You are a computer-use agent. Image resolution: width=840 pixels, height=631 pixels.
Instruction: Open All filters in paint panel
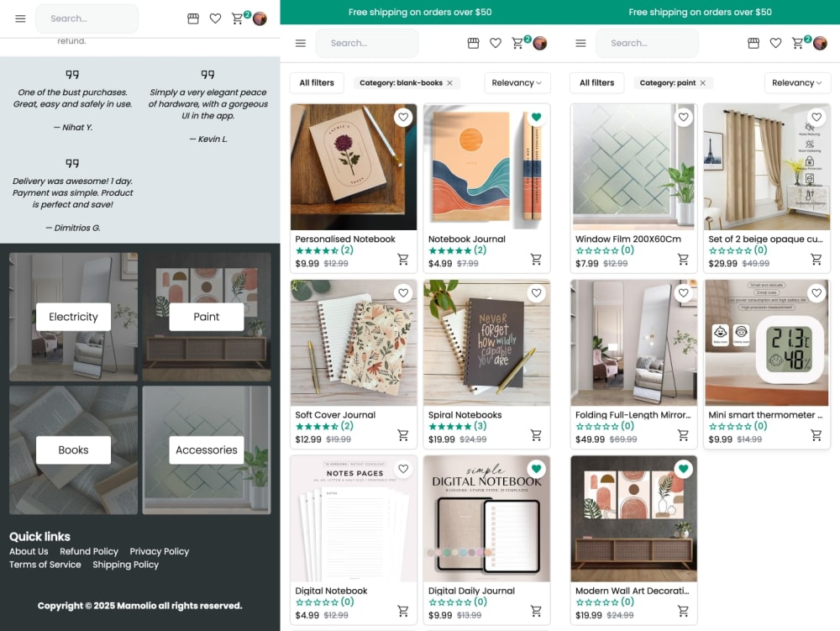[596, 83]
